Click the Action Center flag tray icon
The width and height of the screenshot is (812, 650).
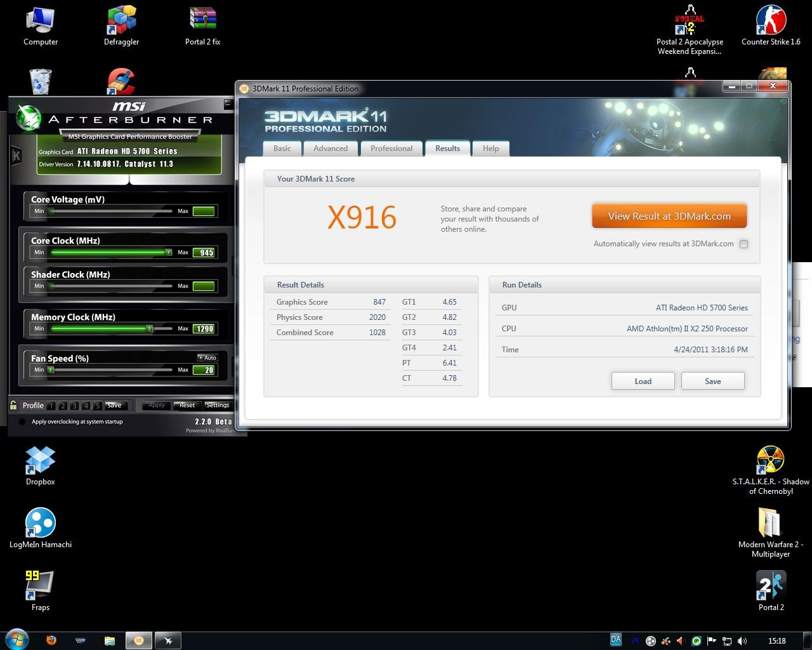pyautogui.click(x=711, y=641)
